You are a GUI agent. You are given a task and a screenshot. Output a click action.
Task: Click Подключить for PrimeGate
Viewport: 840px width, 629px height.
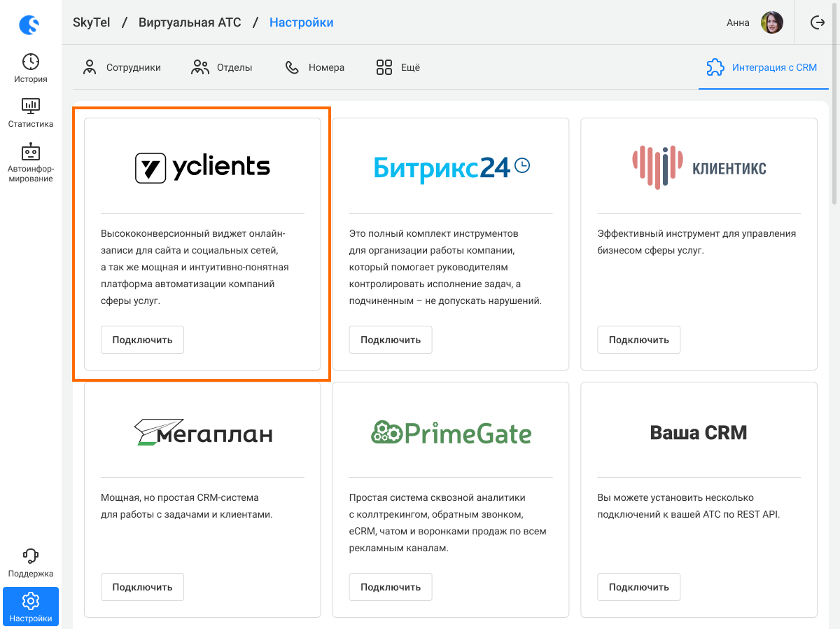pos(391,587)
